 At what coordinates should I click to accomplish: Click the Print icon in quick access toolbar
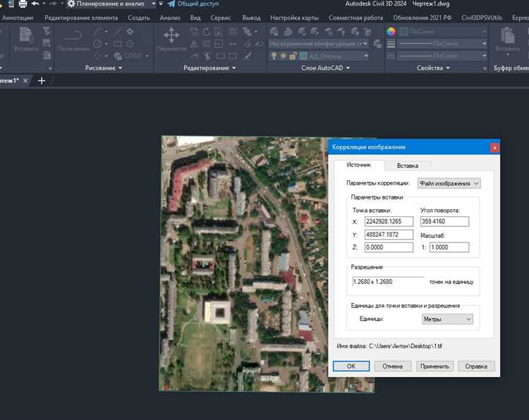coord(23,4)
